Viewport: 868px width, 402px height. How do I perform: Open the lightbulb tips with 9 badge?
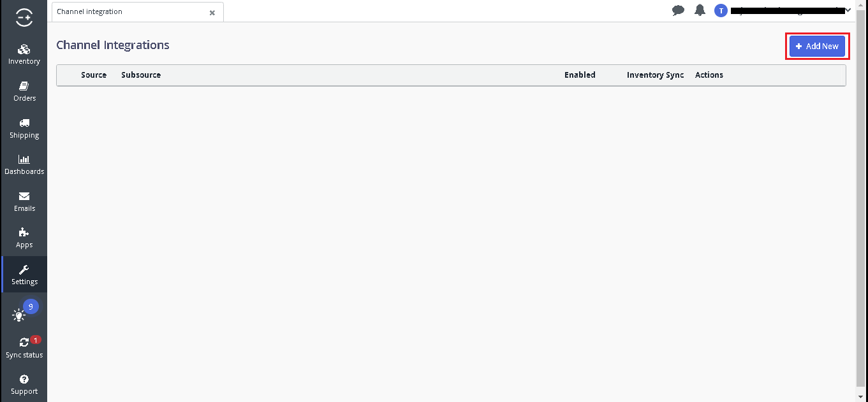[x=24, y=312]
